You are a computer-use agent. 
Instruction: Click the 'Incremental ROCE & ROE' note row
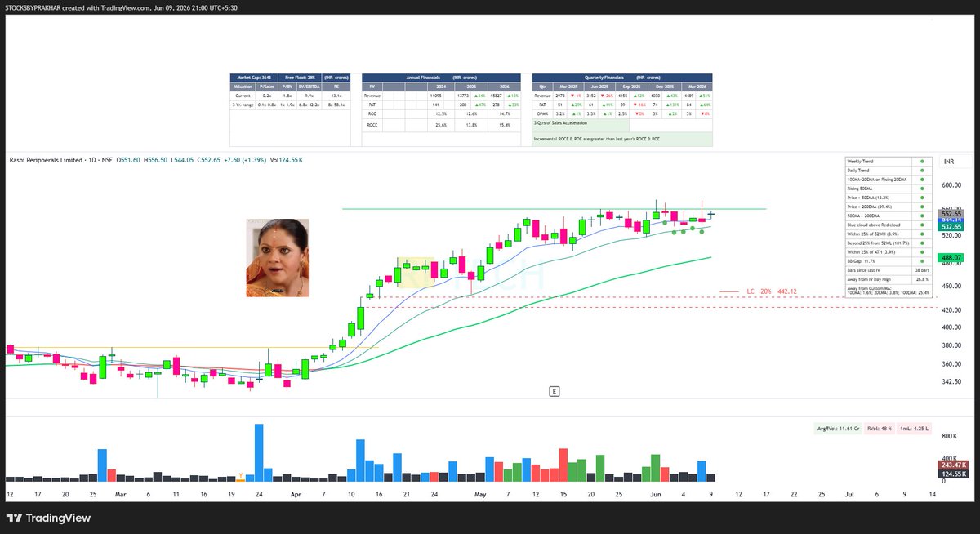pyautogui.click(x=621, y=139)
